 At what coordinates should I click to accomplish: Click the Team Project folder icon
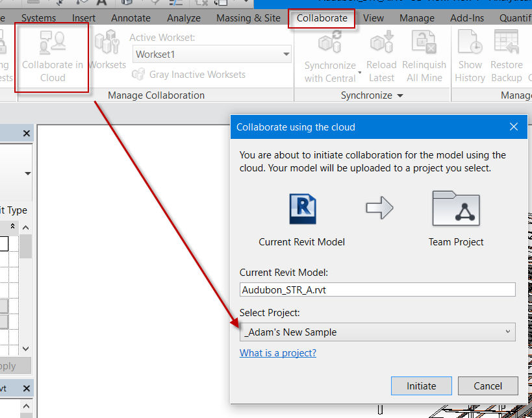point(455,208)
